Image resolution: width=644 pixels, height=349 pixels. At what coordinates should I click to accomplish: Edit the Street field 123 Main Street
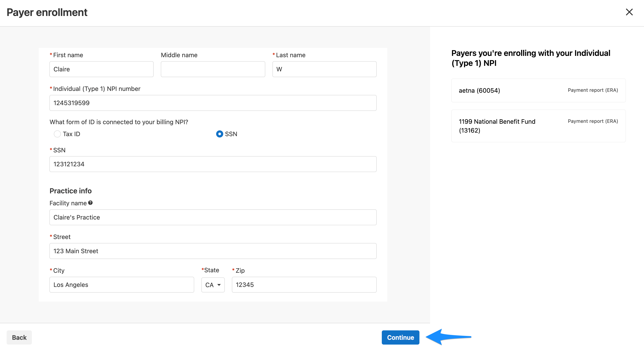coord(213,251)
